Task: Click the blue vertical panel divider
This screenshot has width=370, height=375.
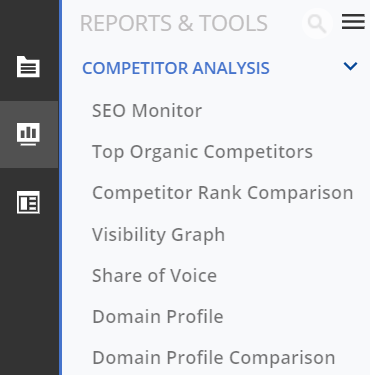Action: pyautogui.click(x=60, y=187)
